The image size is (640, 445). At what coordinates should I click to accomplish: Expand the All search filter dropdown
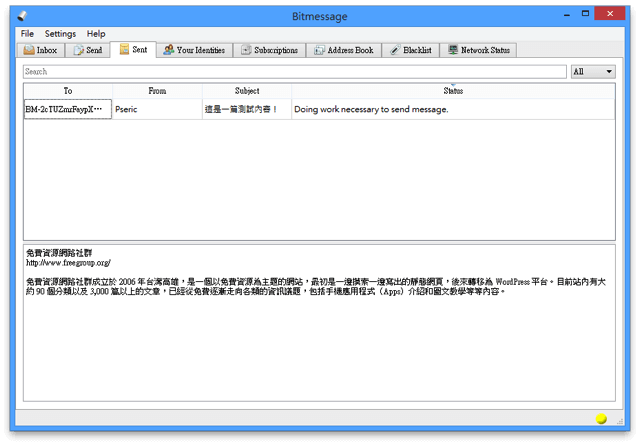(593, 71)
